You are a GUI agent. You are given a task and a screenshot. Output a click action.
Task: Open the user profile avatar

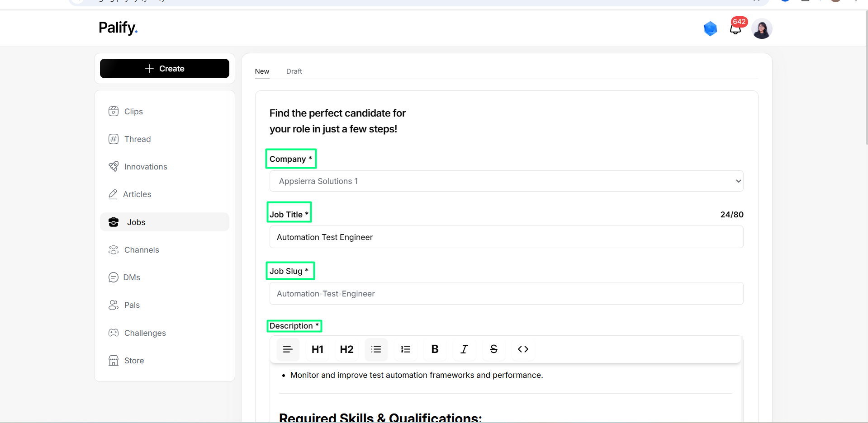(x=762, y=28)
